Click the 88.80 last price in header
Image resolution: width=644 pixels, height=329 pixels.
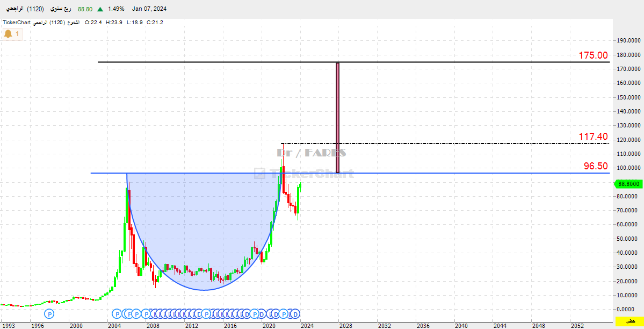(85, 9)
